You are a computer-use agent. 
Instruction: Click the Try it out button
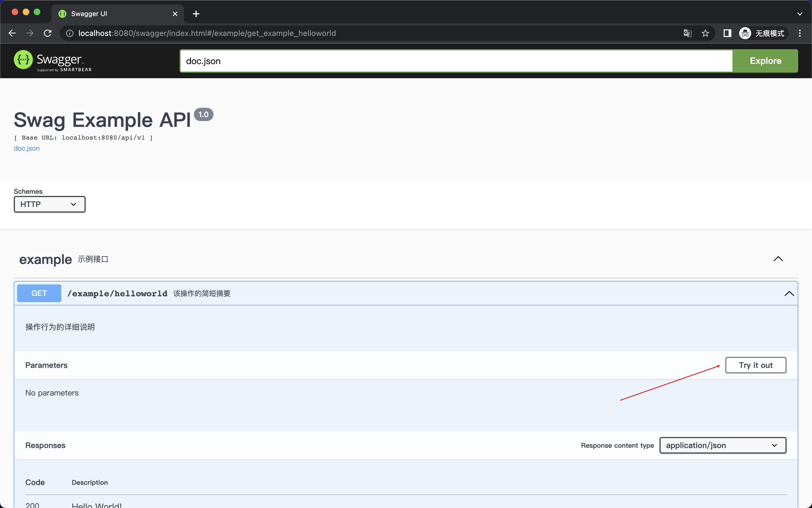pyautogui.click(x=756, y=365)
